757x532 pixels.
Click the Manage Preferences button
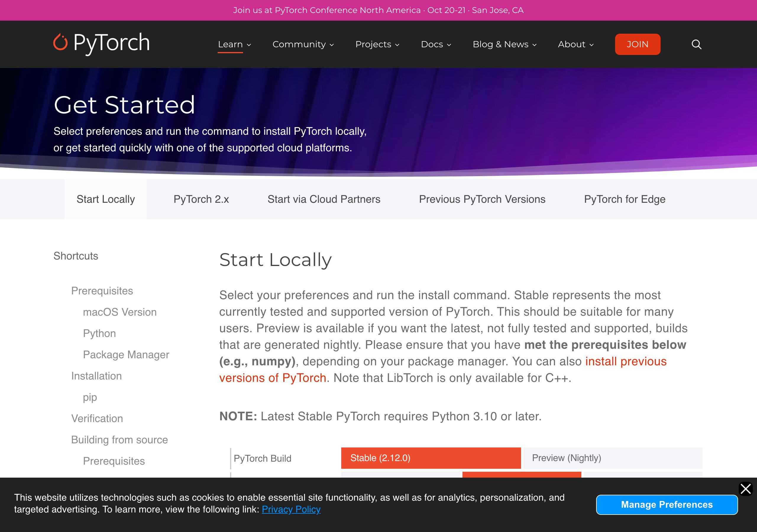click(667, 504)
